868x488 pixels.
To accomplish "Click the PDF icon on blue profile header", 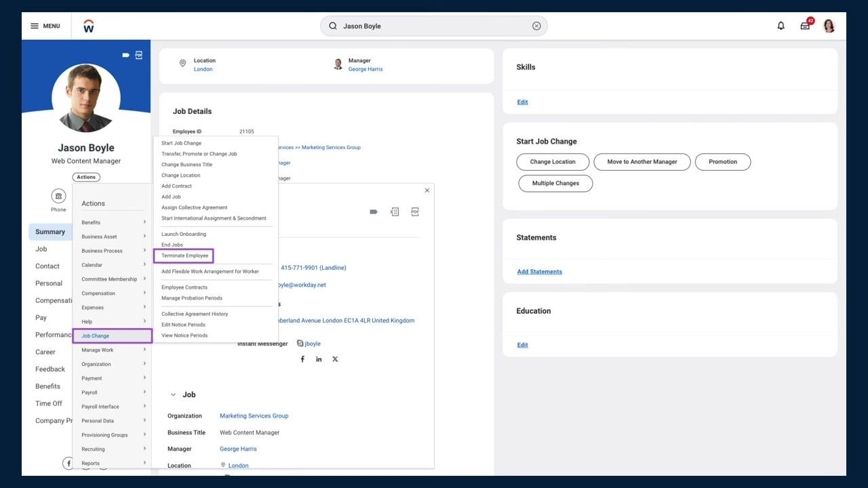I will click(139, 55).
